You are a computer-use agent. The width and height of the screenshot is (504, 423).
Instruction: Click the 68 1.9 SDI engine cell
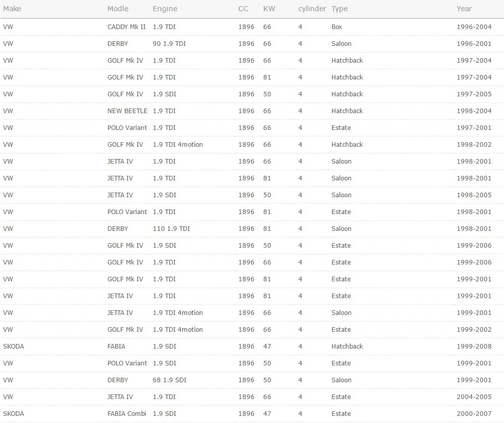pyautogui.click(x=170, y=380)
